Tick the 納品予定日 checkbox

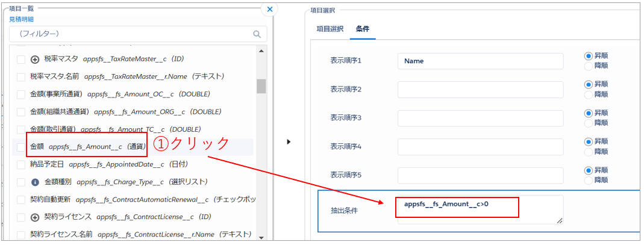[x=21, y=164]
